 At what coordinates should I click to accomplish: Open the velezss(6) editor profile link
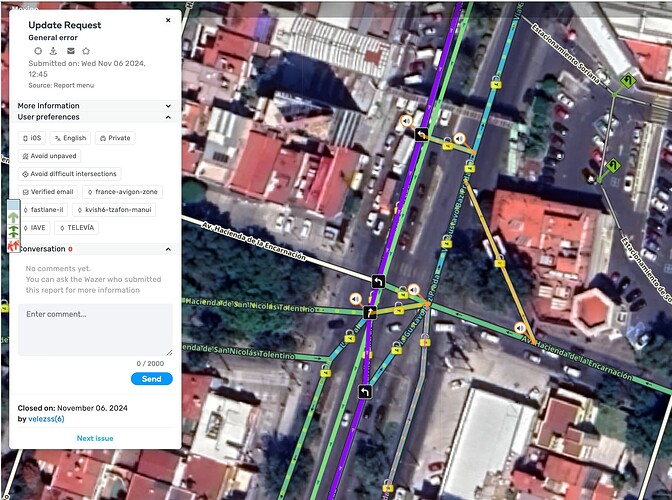[x=46, y=419]
